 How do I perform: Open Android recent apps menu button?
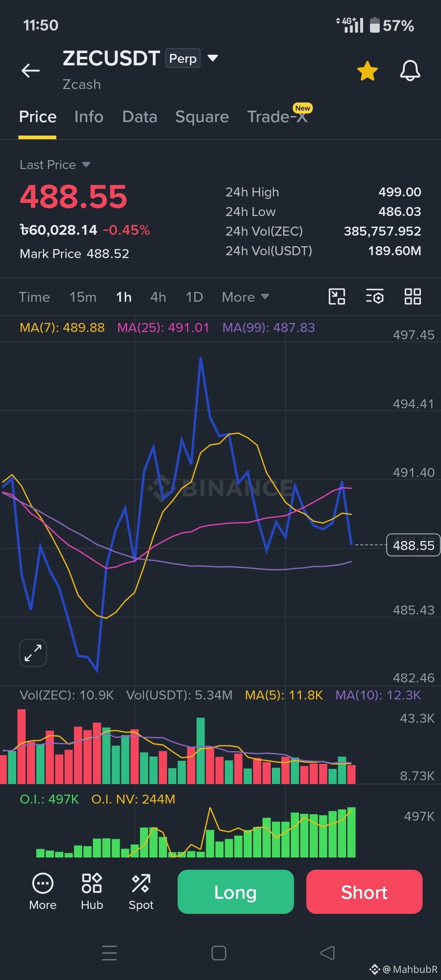pos(109,953)
